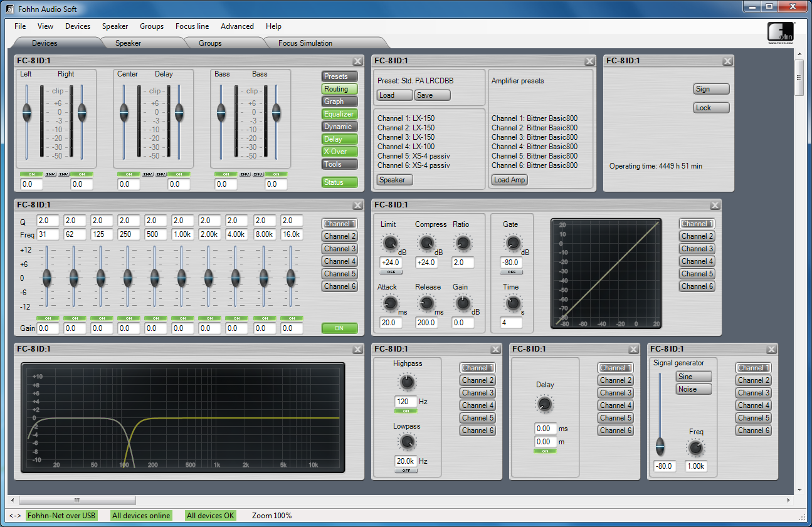Click the Attack knob
Image resolution: width=812 pixels, height=527 pixels.
389,304
